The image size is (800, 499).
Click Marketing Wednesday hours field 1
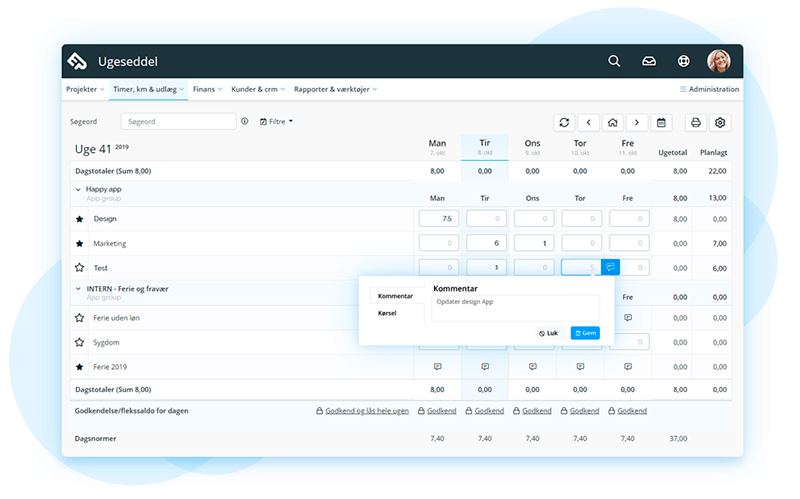click(x=534, y=243)
